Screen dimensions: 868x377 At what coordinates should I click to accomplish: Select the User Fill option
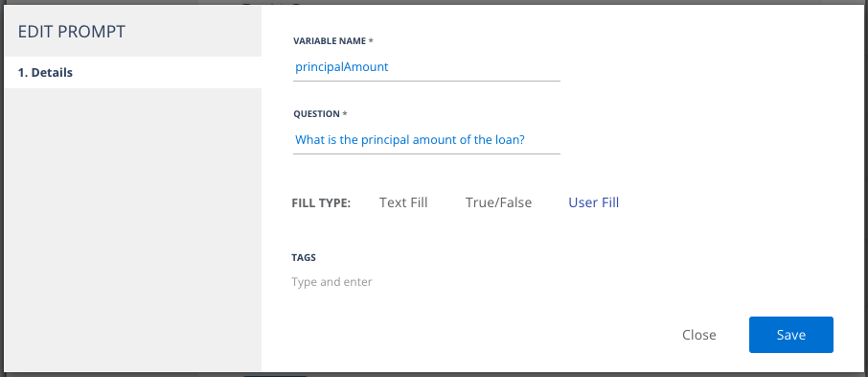pyautogui.click(x=593, y=202)
